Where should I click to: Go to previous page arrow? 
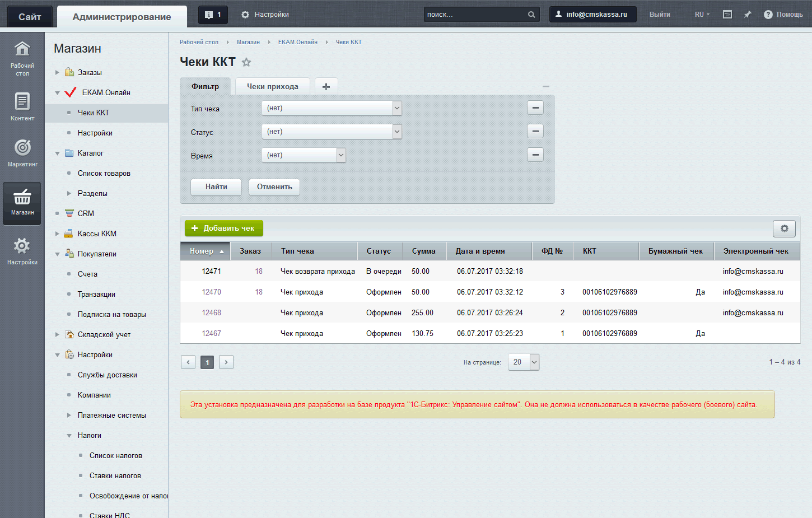tap(188, 362)
